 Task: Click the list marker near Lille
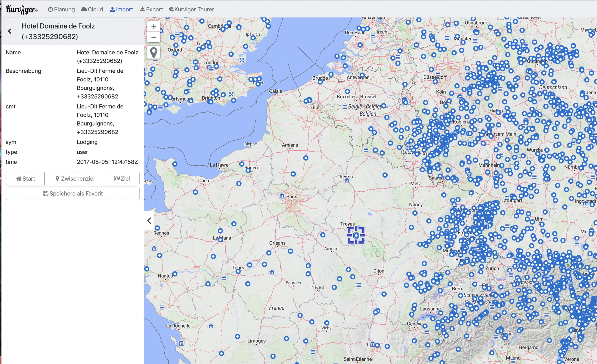click(x=345, y=107)
